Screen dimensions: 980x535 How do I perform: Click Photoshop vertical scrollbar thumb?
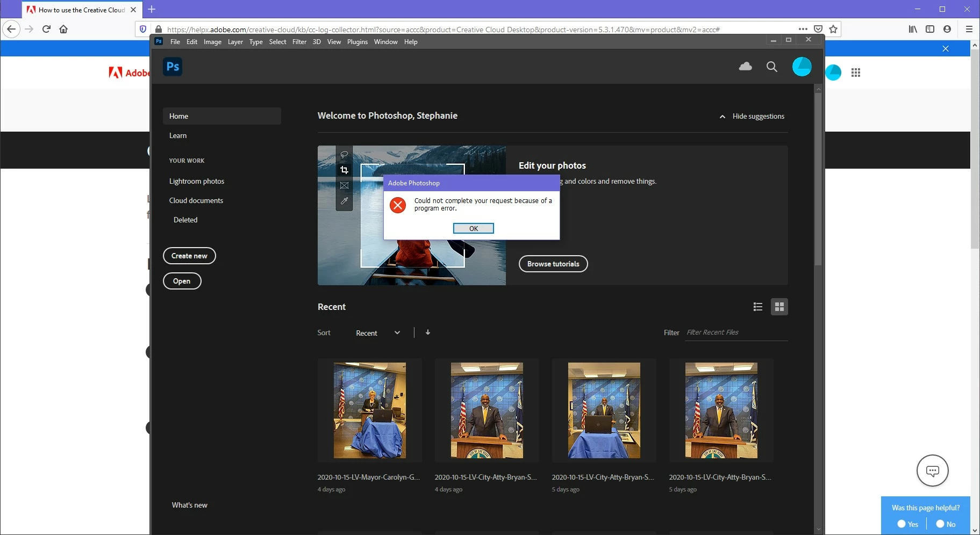818,179
